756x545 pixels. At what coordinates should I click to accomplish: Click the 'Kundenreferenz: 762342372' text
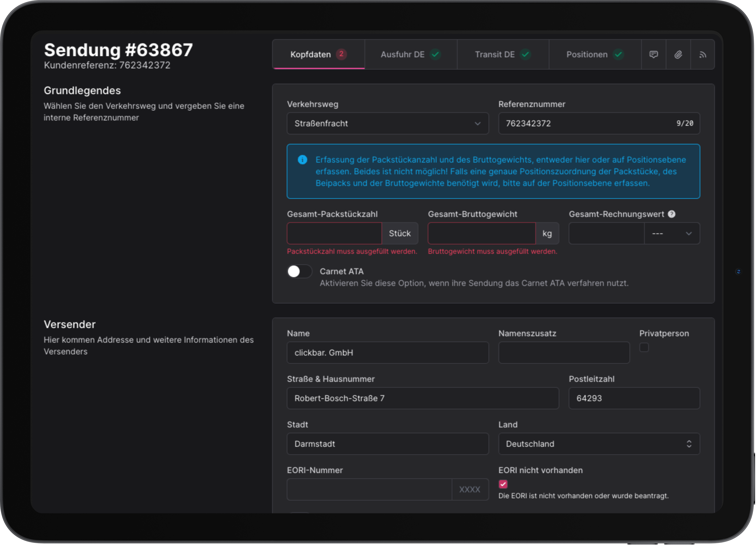(107, 65)
